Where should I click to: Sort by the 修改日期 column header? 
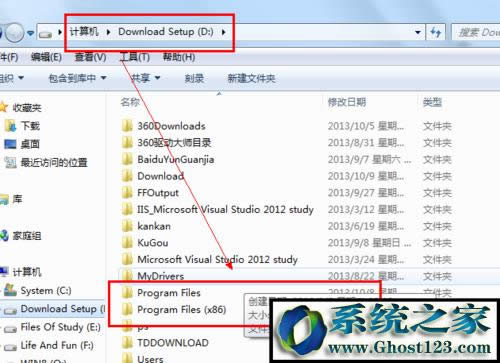click(x=347, y=102)
